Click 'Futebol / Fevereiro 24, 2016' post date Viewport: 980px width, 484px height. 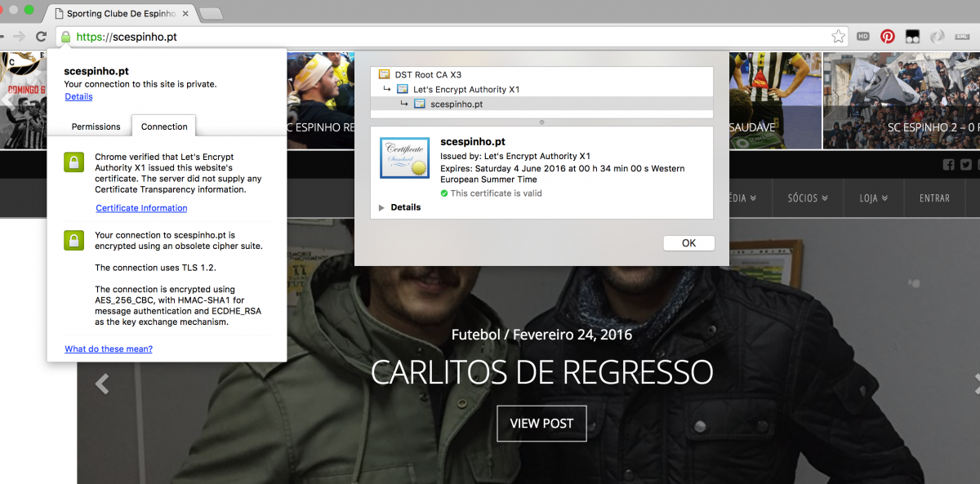click(x=541, y=335)
